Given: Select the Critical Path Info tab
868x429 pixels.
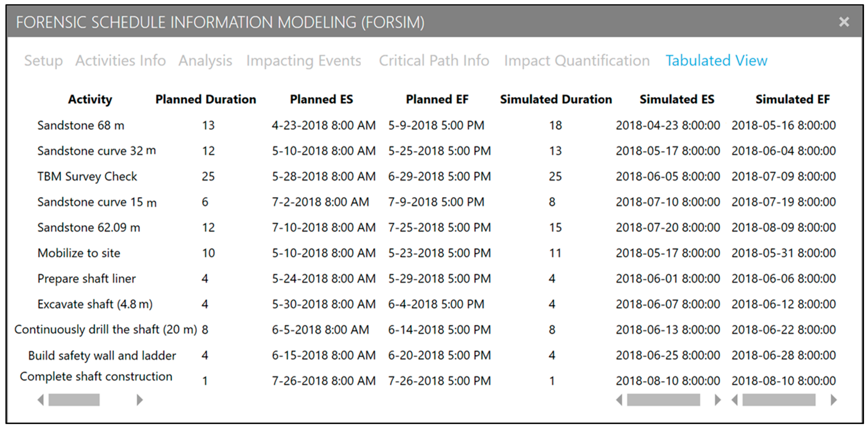Looking at the screenshot, I should pos(434,61).
